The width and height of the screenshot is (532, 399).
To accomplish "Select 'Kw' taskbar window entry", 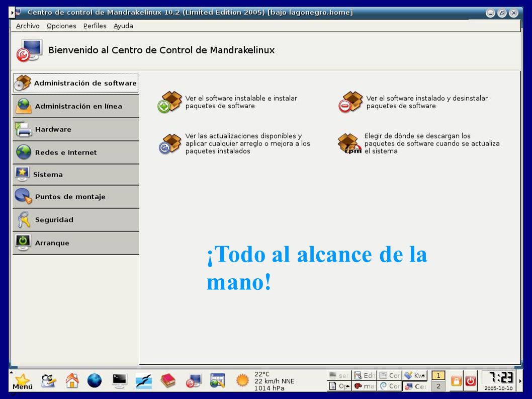I will pyautogui.click(x=415, y=375).
